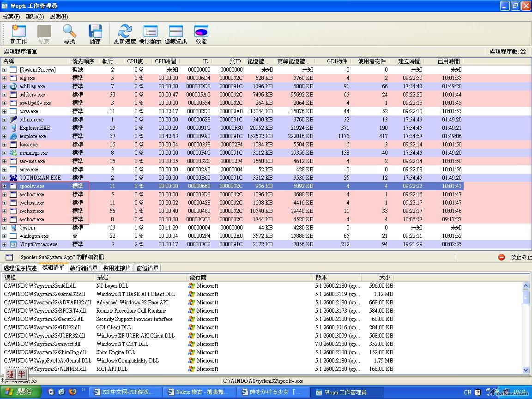532x399 pixels.
Task: Click module list scrollbar up arrow
Action: point(526,286)
